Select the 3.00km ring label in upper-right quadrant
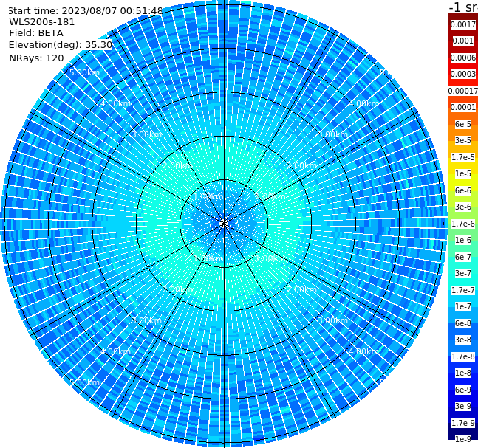 tap(333, 134)
